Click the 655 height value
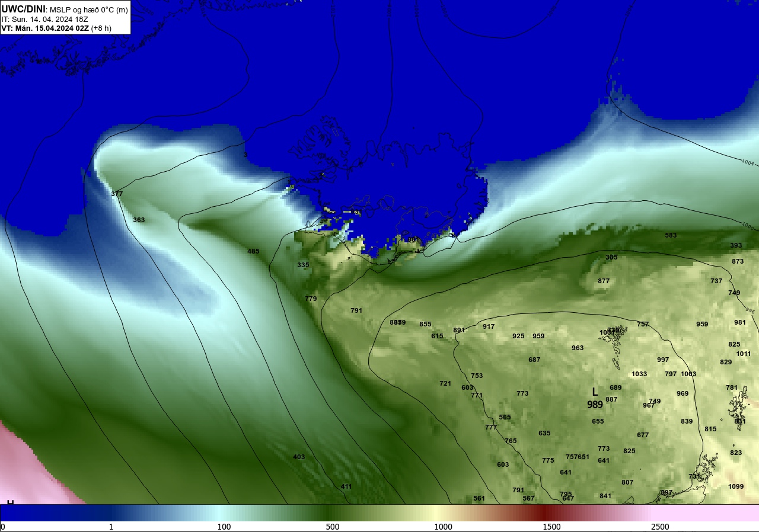 point(598,421)
